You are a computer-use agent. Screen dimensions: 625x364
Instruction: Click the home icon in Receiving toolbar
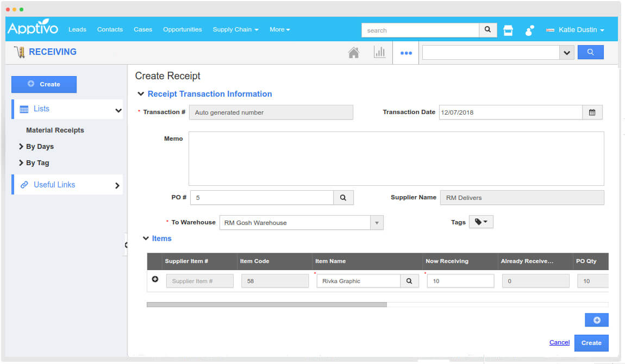pyautogui.click(x=353, y=53)
